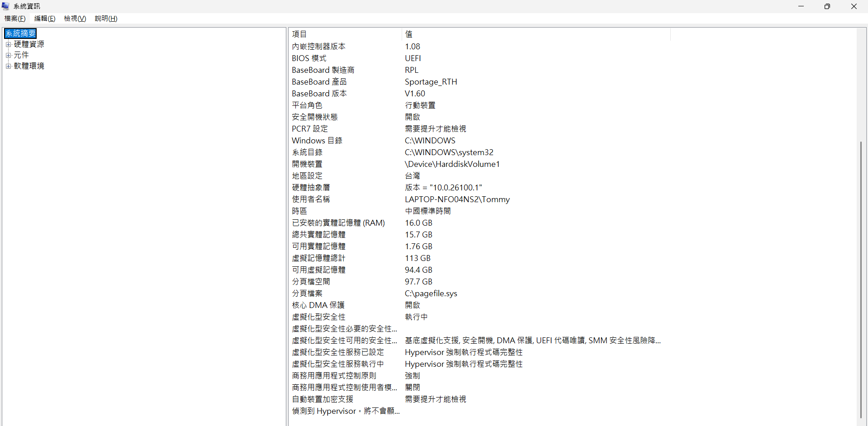
Task: Select the BaseBoard 版本 row
Action: pyautogui.click(x=479, y=94)
